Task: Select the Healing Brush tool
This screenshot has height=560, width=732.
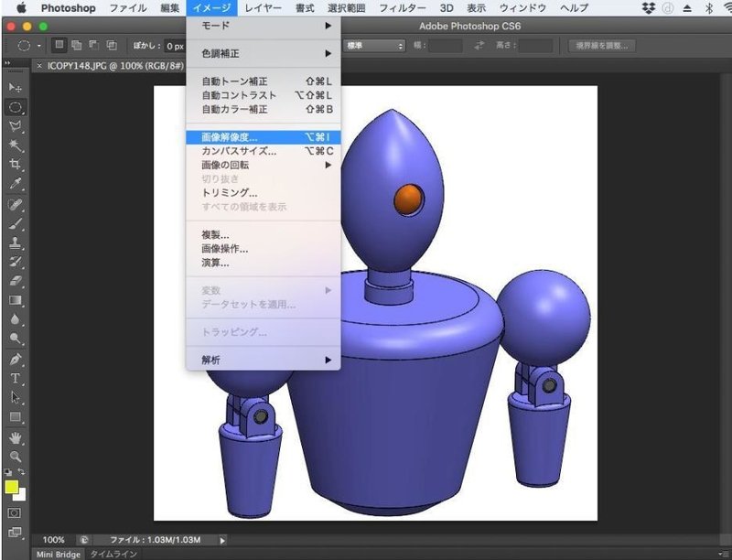Action: point(15,204)
